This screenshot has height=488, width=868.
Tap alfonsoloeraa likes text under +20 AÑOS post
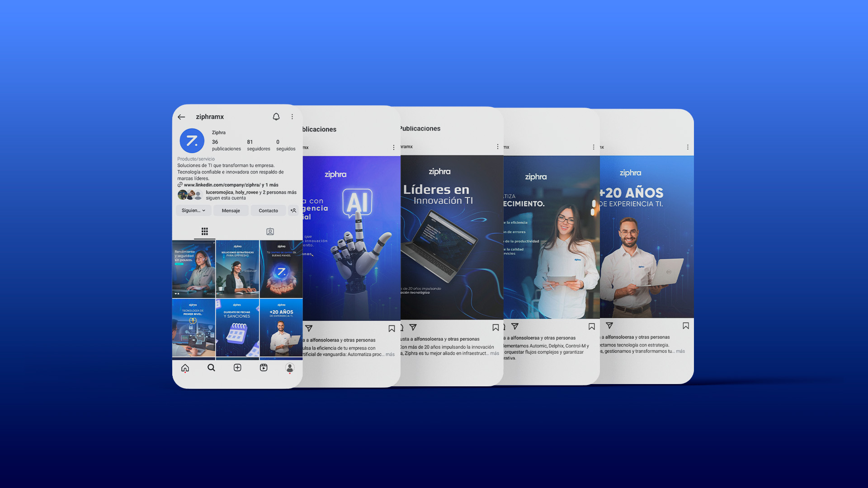[x=636, y=338]
